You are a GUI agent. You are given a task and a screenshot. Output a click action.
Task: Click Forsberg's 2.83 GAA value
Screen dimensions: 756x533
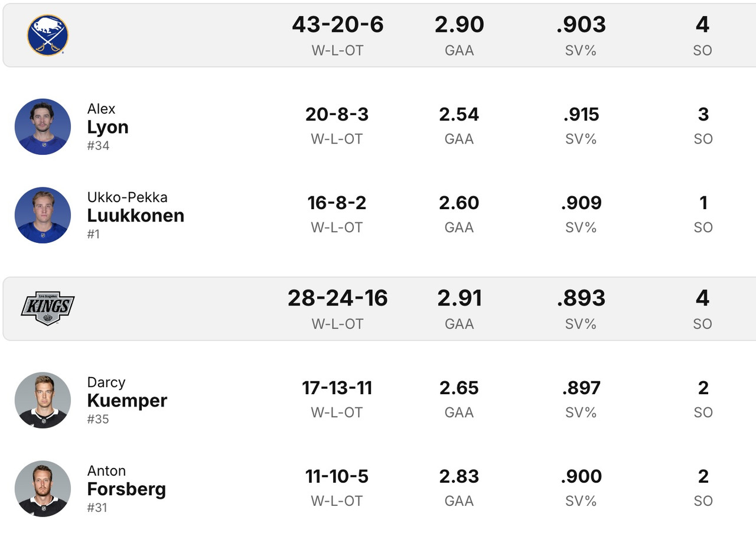pyautogui.click(x=459, y=476)
